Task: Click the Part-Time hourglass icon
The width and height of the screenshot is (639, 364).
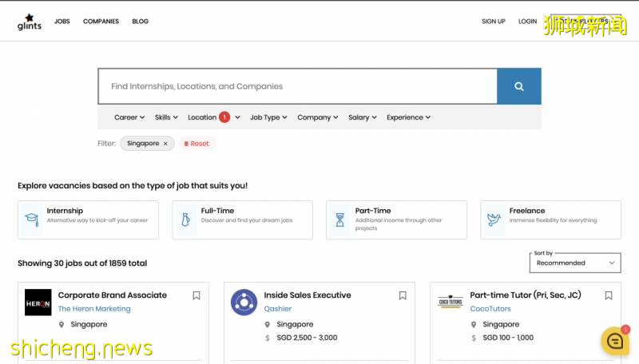Action: click(x=340, y=220)
